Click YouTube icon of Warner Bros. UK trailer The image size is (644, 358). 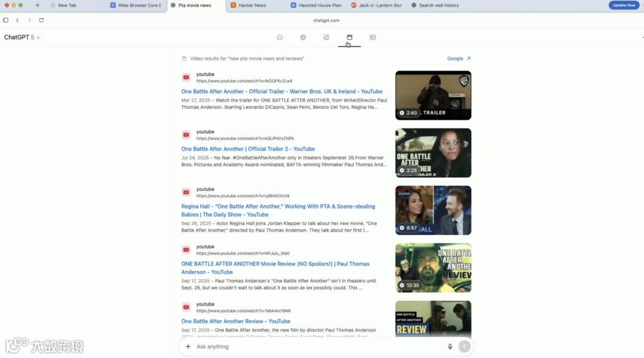(x=186, y=78)
